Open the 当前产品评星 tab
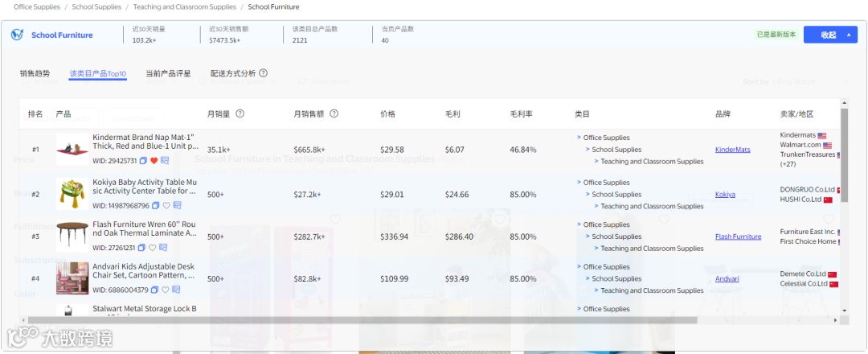This screenshot has width=868, height=354. [x=168, y=74]
